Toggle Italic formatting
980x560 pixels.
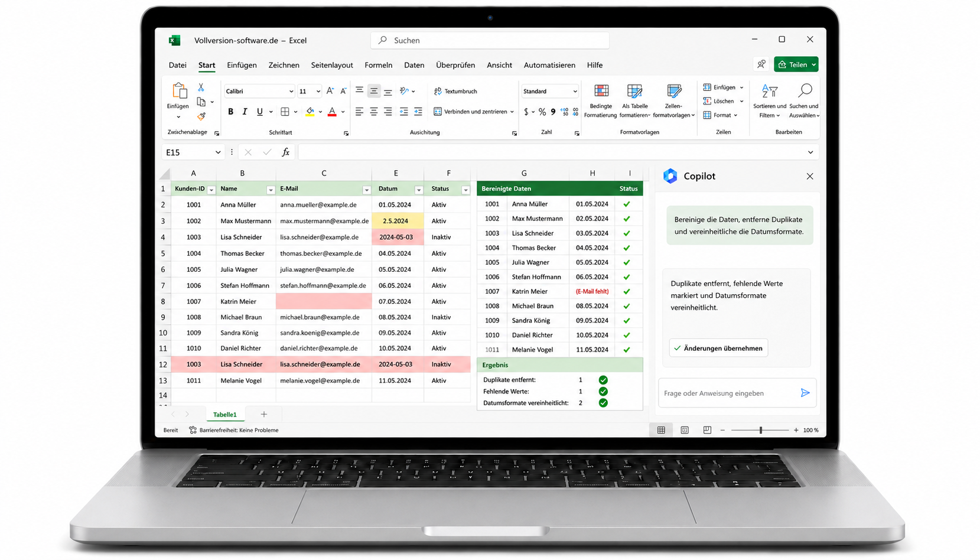point(245,112)
